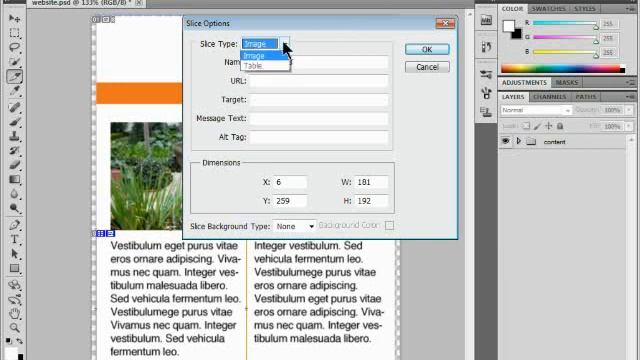Switch to the Styles tab
640x360 pixels.
click(585, 9)
